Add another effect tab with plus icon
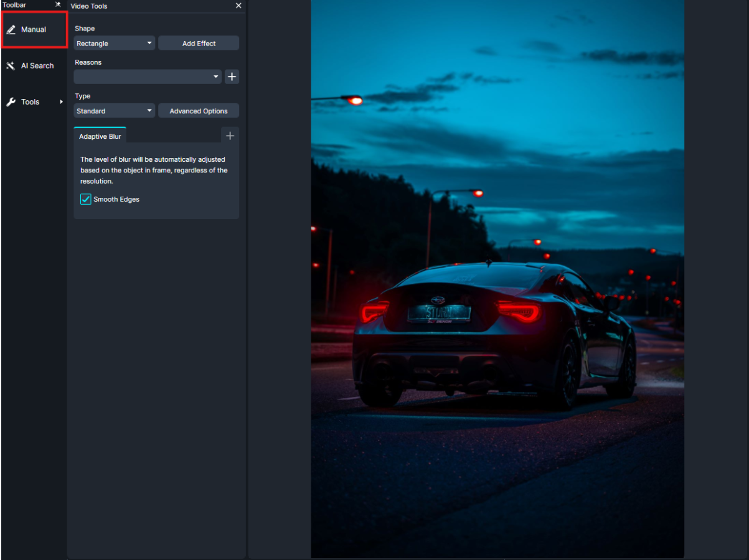The width and height of the screenshot is (749, 560). (230, 136)
